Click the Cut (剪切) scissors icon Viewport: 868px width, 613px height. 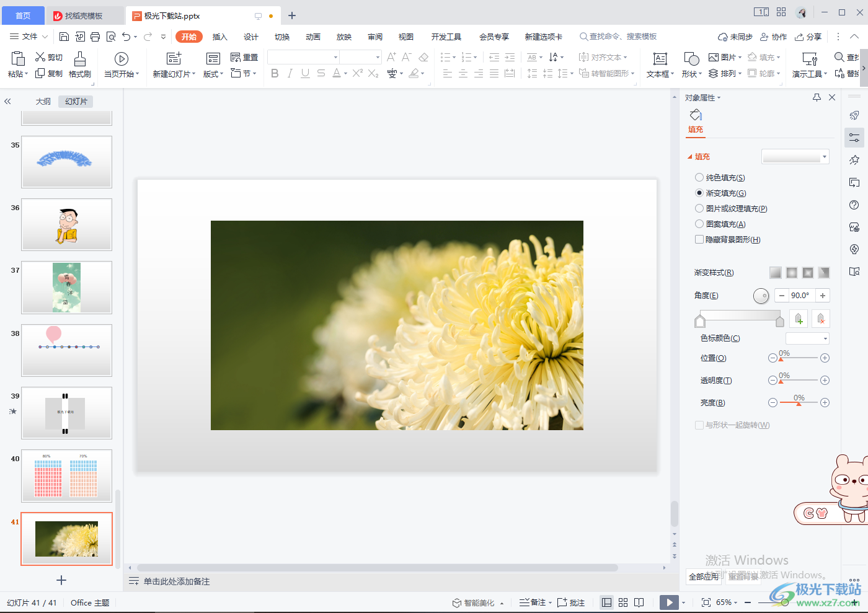[40, 57]
